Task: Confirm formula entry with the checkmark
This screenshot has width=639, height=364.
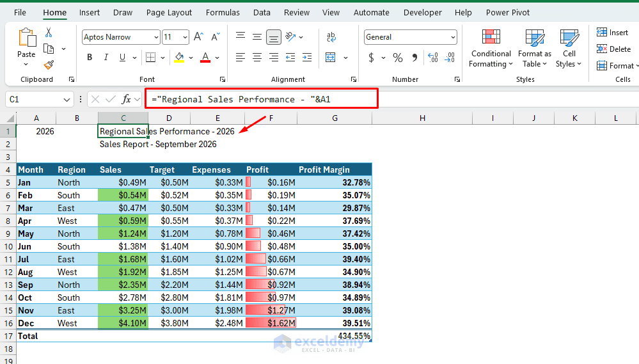Action: pos(111,99)
